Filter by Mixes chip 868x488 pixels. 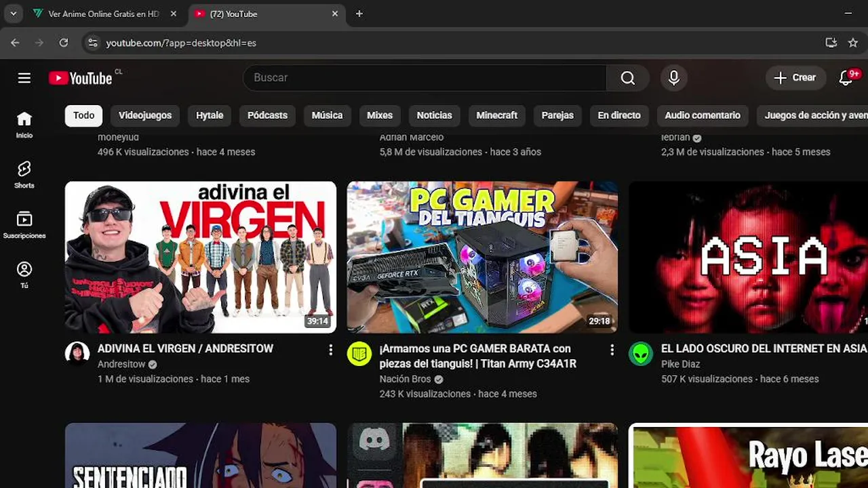(x=380, y=115)
